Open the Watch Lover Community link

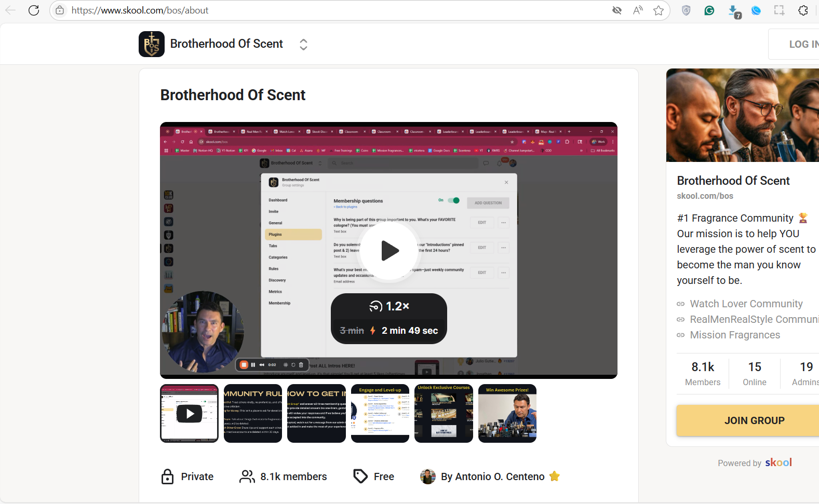click(x=746, y=304)
